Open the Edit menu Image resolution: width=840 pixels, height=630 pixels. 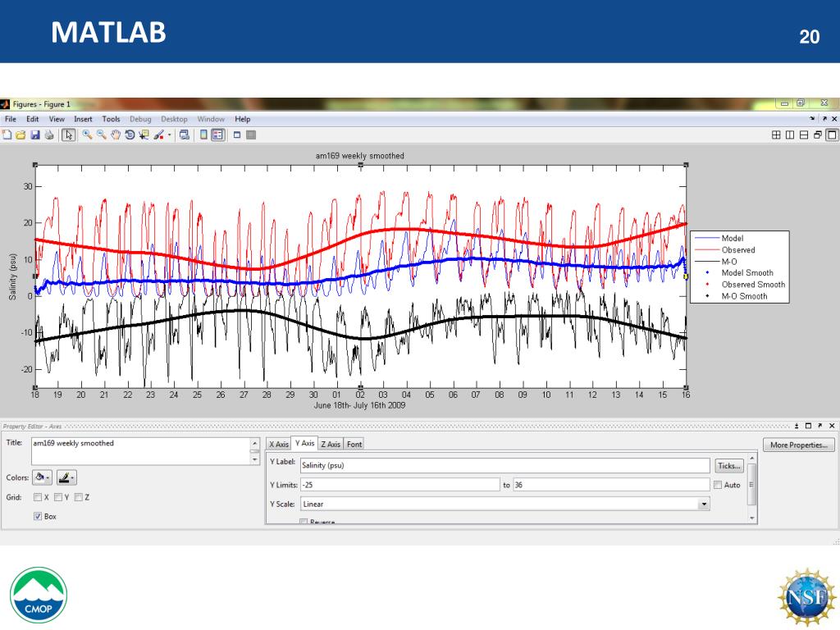coord(33,119)
